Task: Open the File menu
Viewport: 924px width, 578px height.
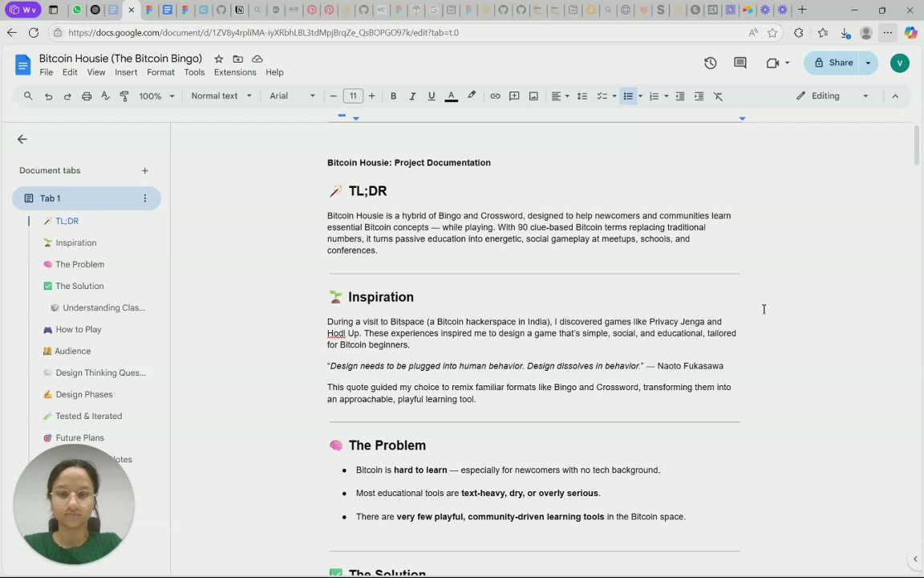Action: (x=46, y=72)
